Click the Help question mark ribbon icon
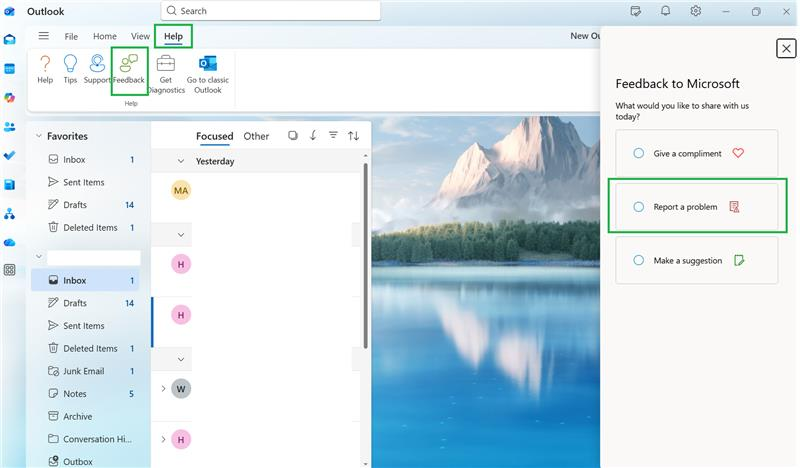The height and width of the screenshot is (468, 800). coord(45,69)
